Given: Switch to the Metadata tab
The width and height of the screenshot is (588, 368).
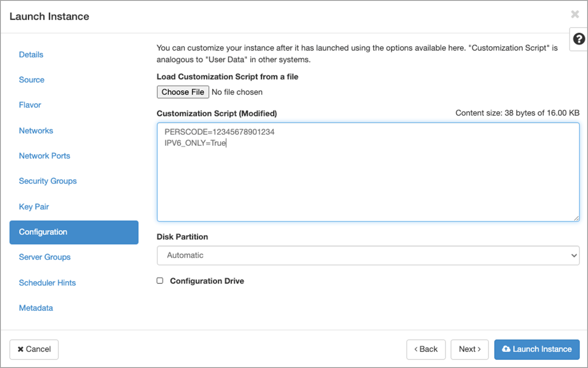Looking at the screenshot, I should point(36,308).
